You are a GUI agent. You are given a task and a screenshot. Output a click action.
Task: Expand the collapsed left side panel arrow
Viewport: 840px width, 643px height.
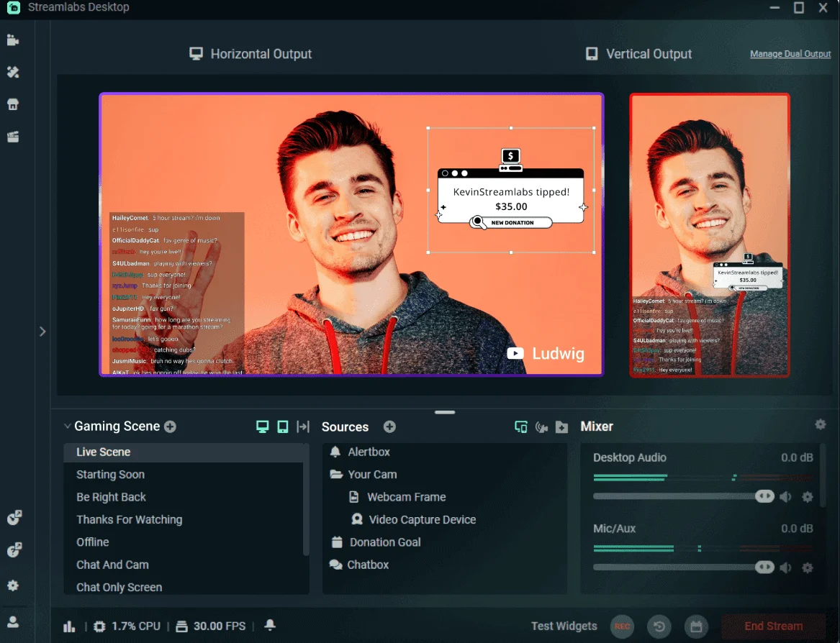tap(42, 331)
